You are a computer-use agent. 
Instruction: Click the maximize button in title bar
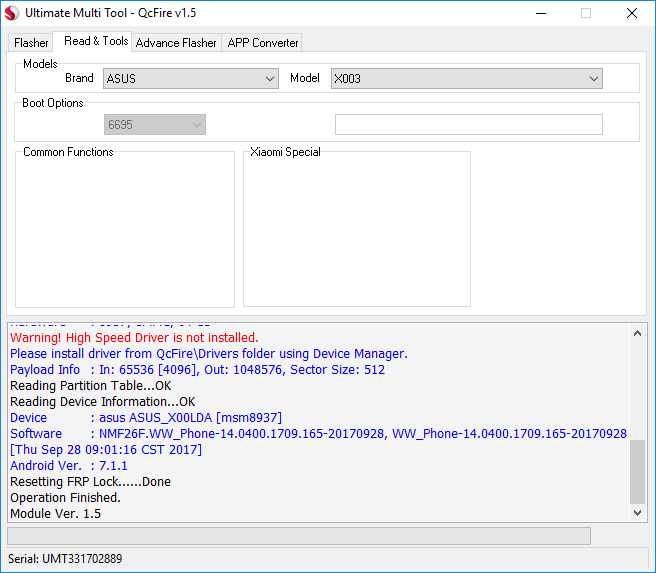pos(586,13)
